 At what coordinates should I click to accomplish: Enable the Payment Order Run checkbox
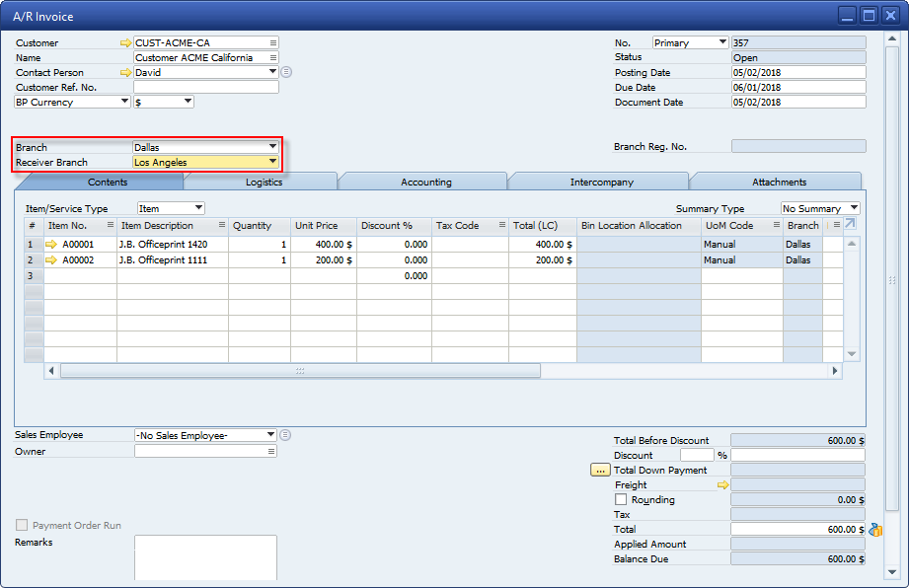point(22,526)
